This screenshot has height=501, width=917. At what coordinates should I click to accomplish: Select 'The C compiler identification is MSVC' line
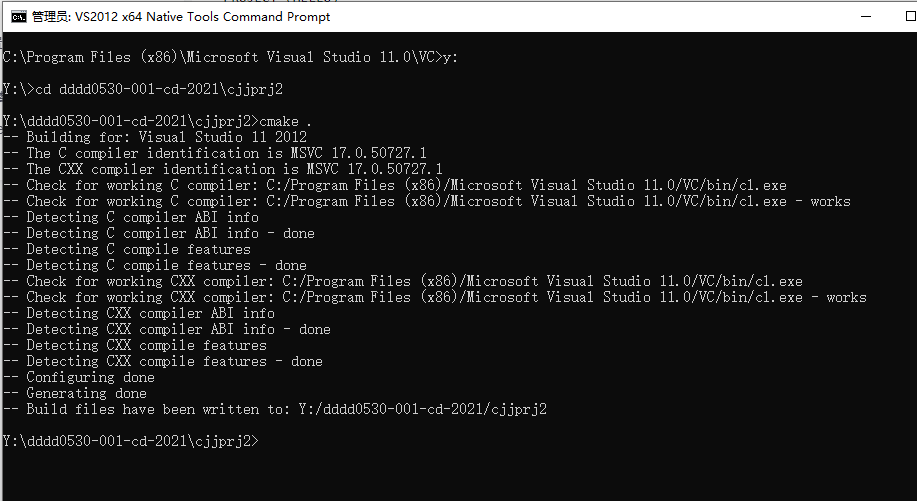pos(215,153)
